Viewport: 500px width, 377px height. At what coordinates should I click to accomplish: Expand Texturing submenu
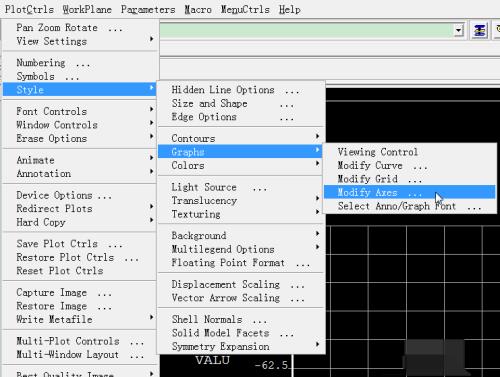(241, 214)
